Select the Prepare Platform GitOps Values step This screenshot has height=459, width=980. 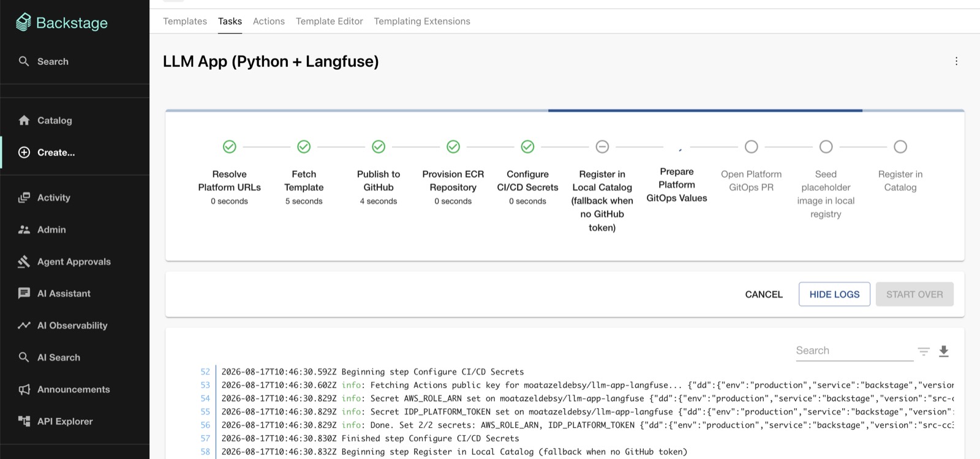pos(677,185)
